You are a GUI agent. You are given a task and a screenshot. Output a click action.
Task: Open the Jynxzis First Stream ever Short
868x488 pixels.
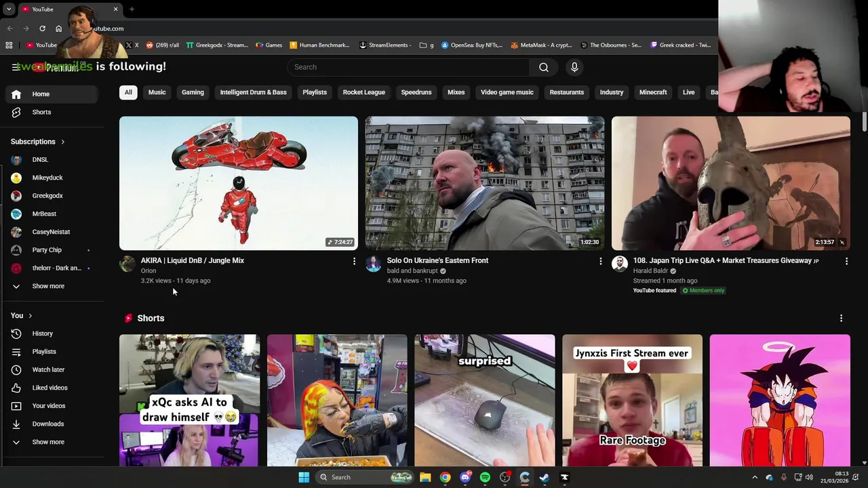click(x=632, y=400)
